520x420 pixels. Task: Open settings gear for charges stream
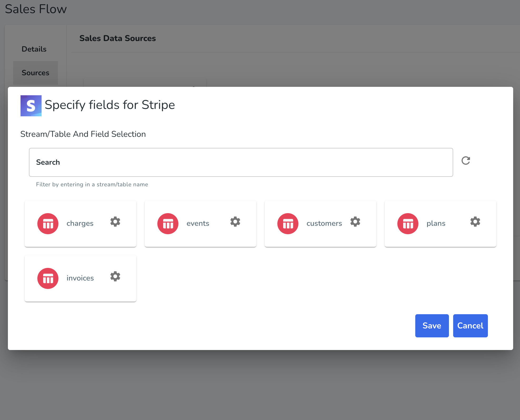115,222
